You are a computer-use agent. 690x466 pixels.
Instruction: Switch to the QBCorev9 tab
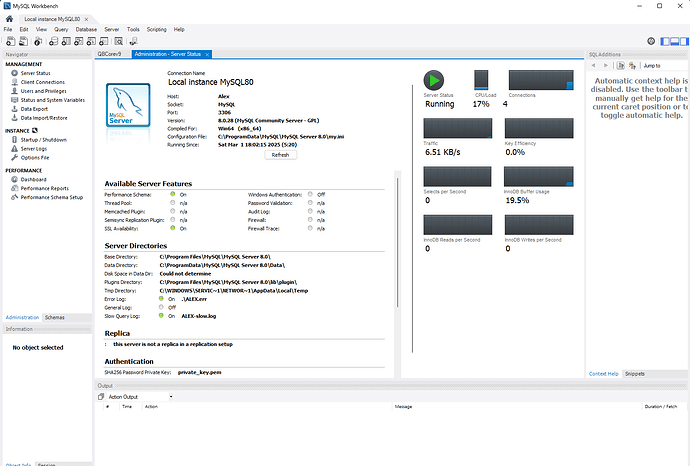[x=108, y=54]
